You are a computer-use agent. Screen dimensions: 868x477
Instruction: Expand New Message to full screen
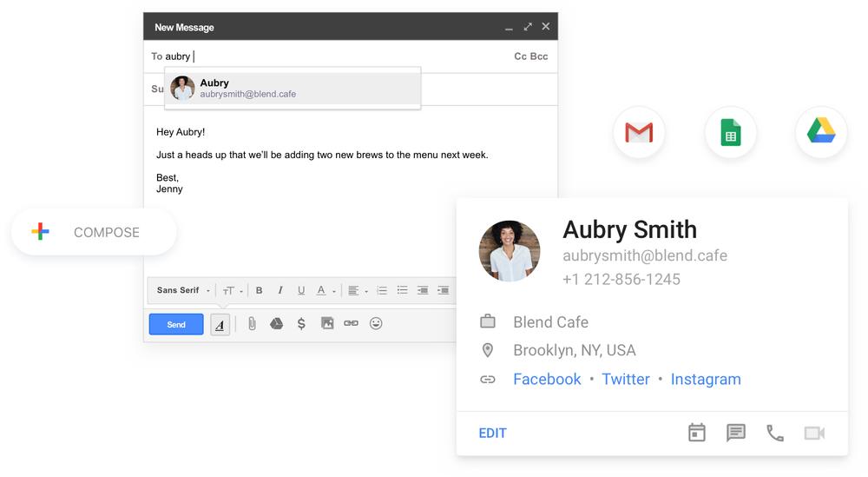coord(528,27)
